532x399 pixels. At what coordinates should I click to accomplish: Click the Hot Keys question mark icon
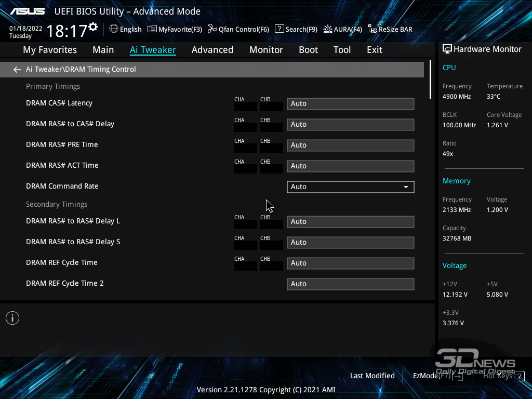(519, 376)
